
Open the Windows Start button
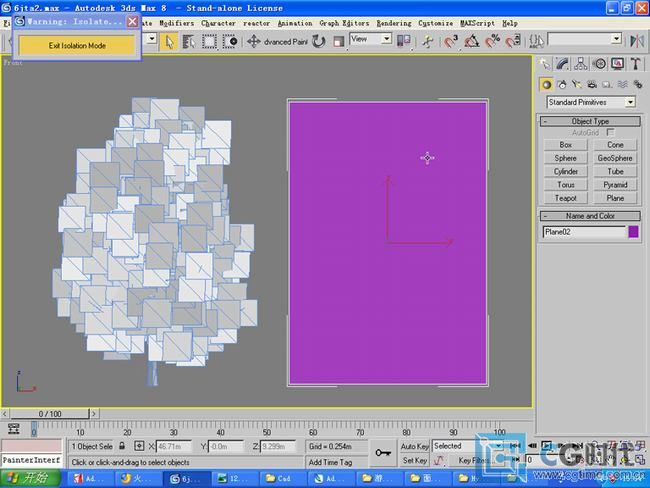tap(31, 479)
